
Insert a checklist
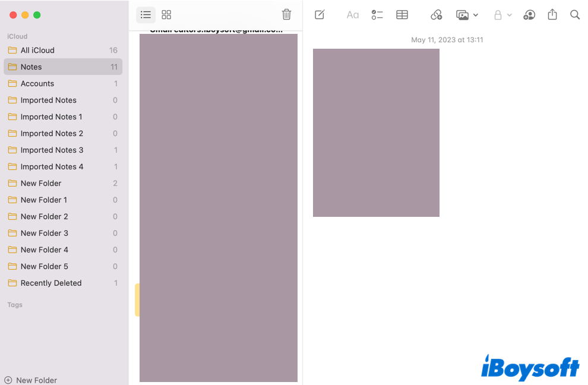(377, 15)
